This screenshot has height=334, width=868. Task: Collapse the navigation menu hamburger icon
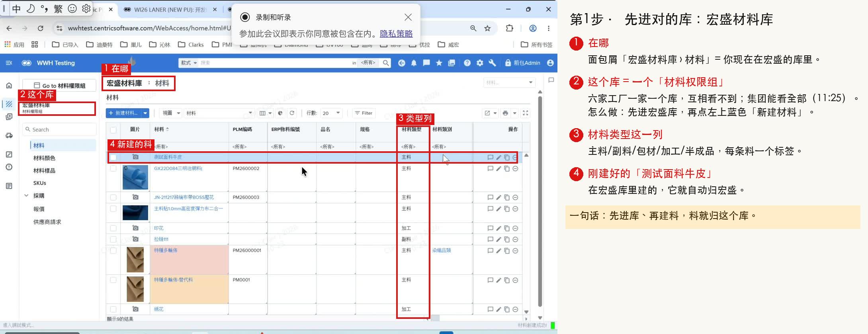[x=9, y=63]
